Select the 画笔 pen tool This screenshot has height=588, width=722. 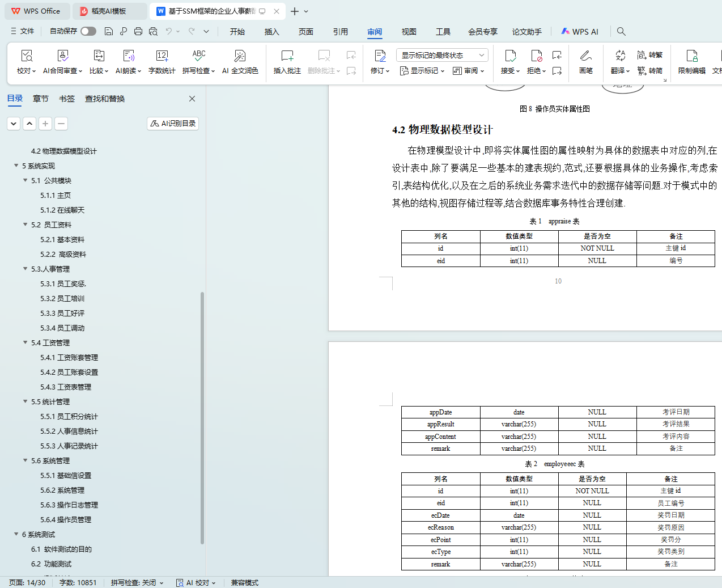(585, 56)
